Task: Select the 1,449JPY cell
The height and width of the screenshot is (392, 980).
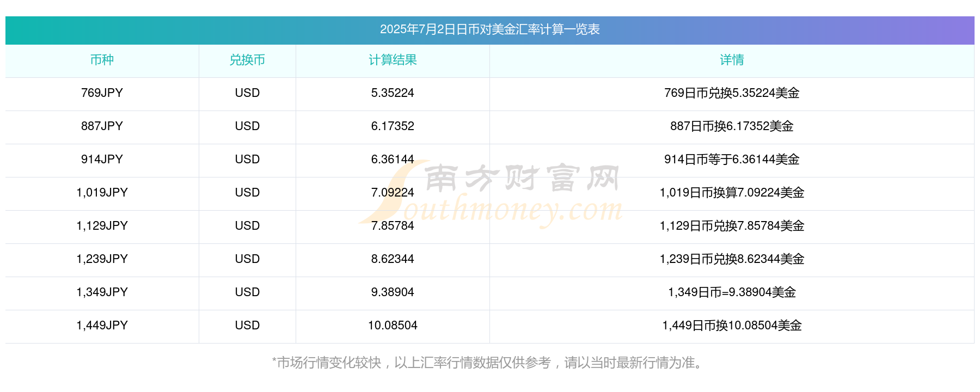Action: pyautogui.click(x=102, y=326)
